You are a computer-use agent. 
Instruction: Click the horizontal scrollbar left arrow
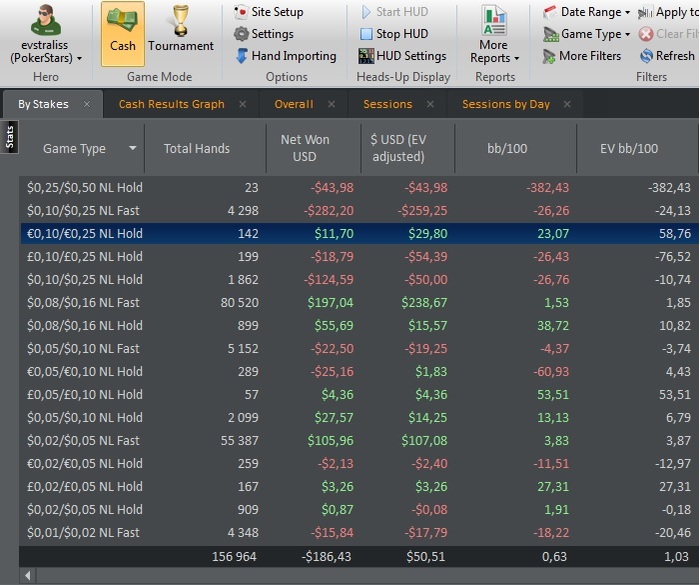pyautogui.click(x=28, y=576)
